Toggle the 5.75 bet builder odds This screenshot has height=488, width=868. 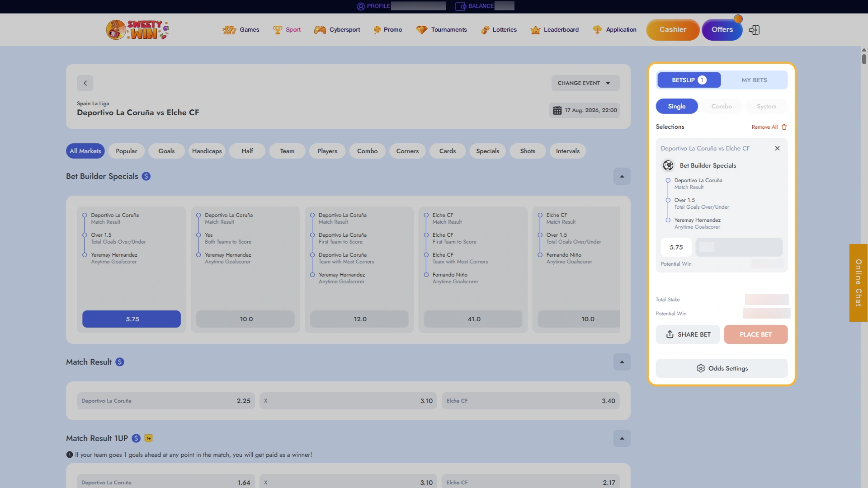click(x=132, y=319)
